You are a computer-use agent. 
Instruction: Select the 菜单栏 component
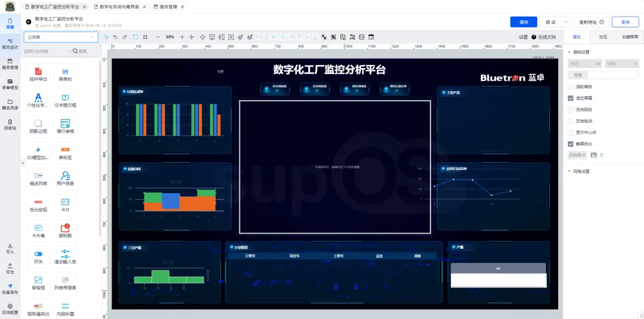pos(66,75)
